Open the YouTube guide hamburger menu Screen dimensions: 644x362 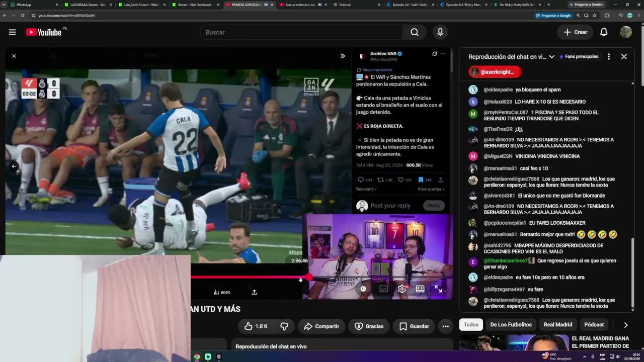pyautogui.click(x=12, y=32)
